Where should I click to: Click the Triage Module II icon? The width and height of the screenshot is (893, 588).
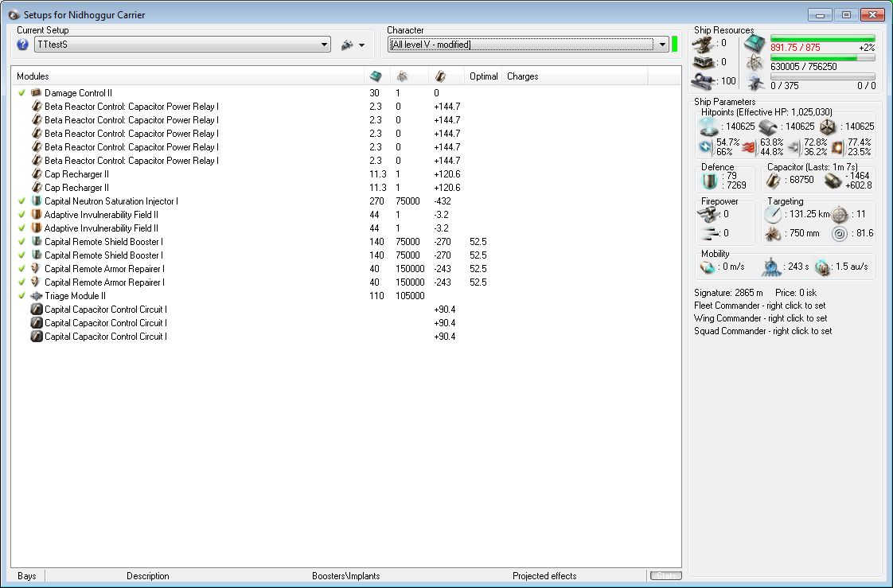point(37,296)
